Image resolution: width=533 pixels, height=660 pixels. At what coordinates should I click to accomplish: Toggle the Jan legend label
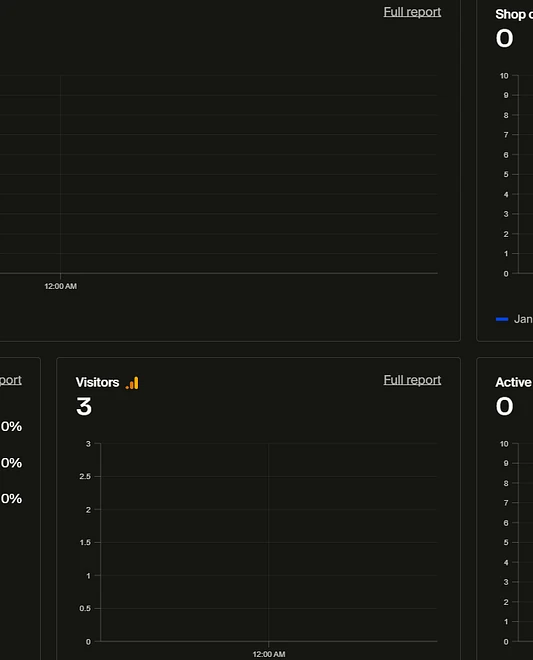(523, 319)
